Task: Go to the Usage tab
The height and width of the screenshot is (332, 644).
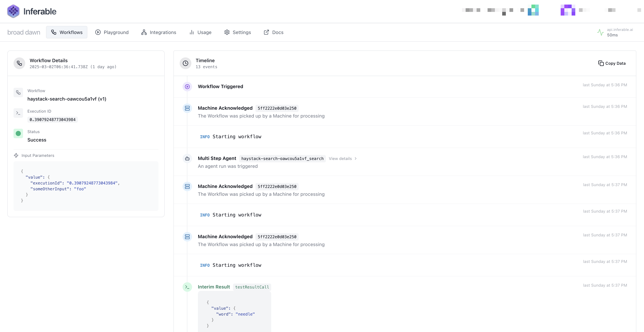Action: point(200,32)
